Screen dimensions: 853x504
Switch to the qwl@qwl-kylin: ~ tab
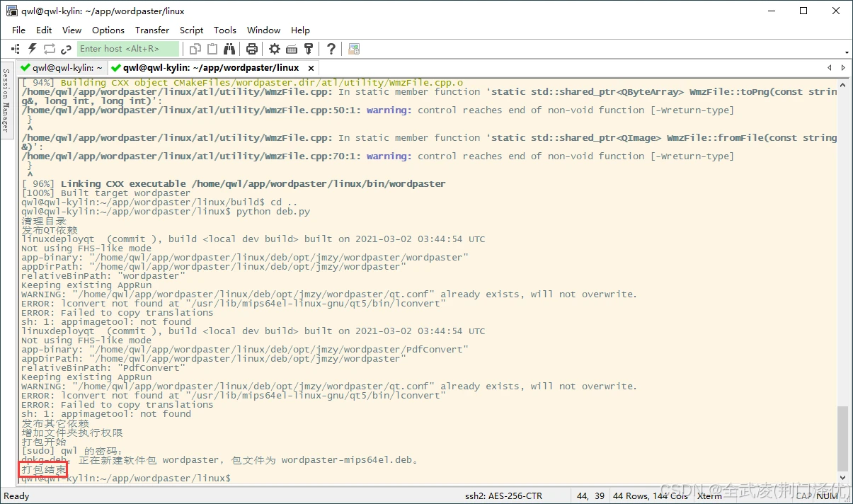pyautogui.click(x=62, y=68)
